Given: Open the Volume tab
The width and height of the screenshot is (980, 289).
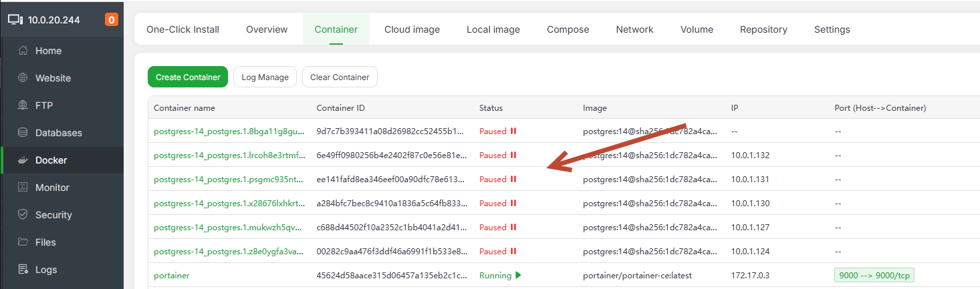Looking at the screenshot, I should click(x=697, y=29).
